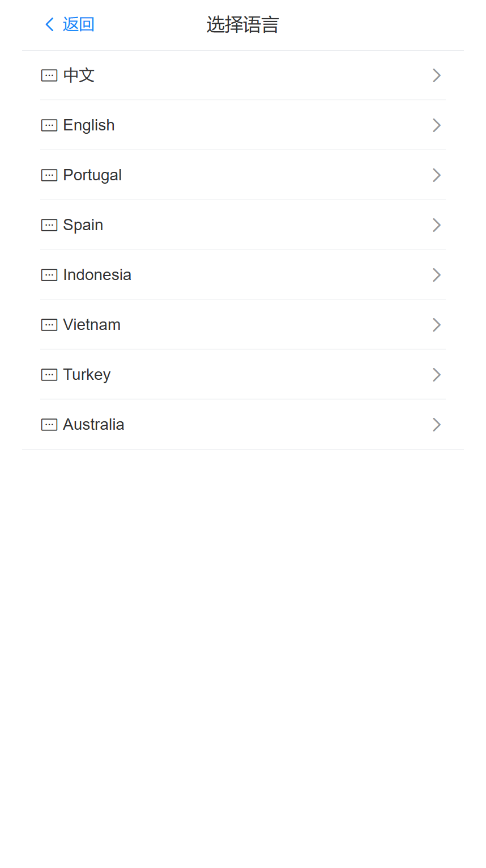This screenshot has width=486, height=868.
Task: Tap the back arrow icon in header
Action: coord(50,24)
